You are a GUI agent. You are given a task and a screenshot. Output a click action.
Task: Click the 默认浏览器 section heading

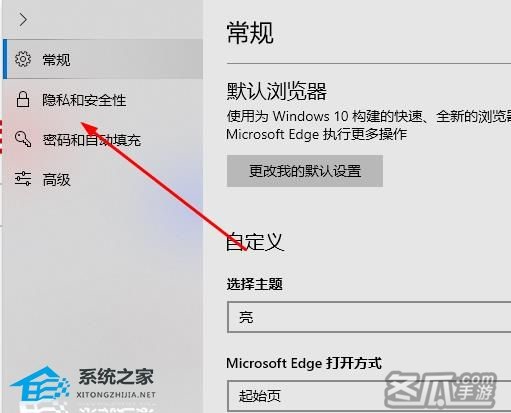(277, 91)
